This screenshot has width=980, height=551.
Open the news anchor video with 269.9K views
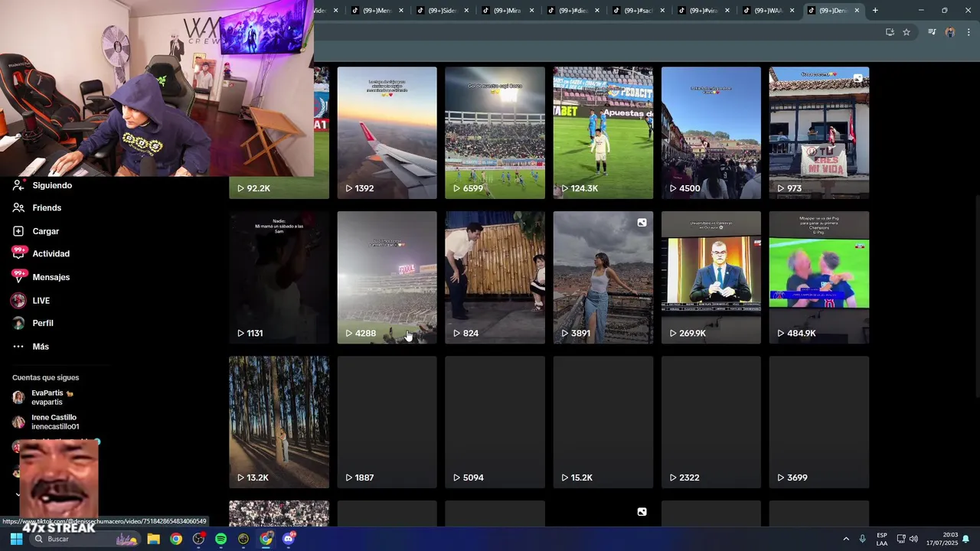click(711, 277)
